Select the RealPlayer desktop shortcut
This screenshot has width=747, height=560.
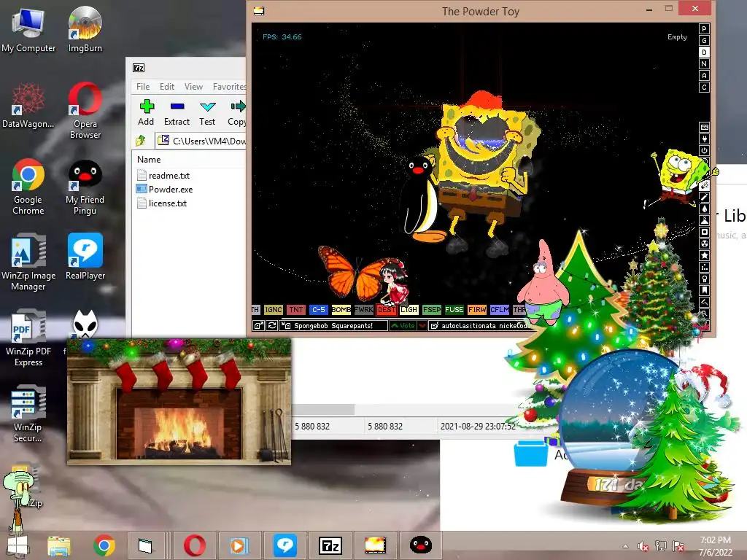point(85,257)
